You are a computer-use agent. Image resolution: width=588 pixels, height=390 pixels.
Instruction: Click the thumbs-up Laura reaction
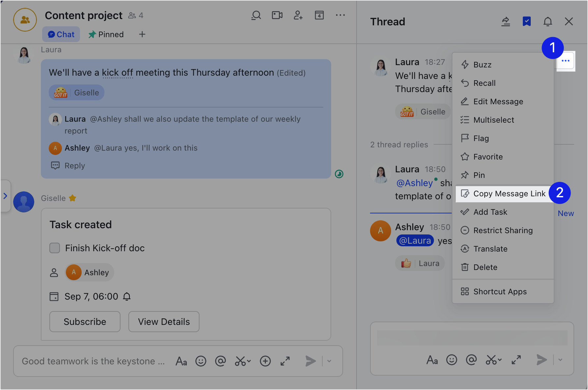pos(420,263)
